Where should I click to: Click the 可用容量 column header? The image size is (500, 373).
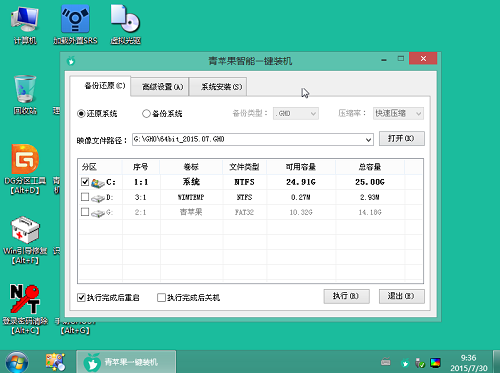(x=301, y=167)
